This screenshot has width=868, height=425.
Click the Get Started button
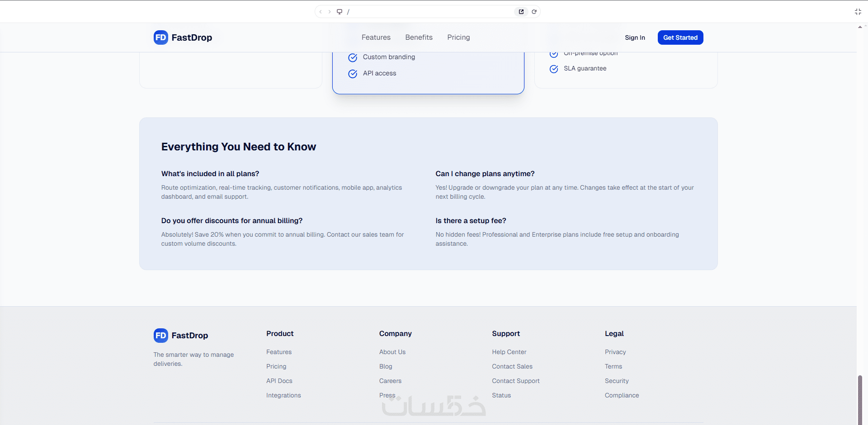(680, 37)
